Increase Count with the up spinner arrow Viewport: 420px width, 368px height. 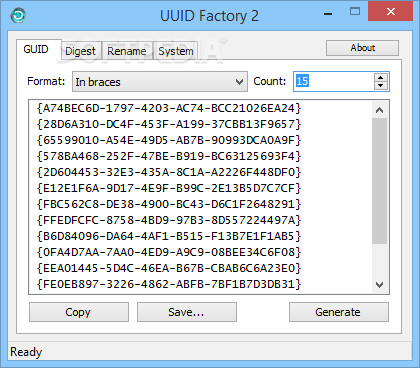(x=381, y=78)
